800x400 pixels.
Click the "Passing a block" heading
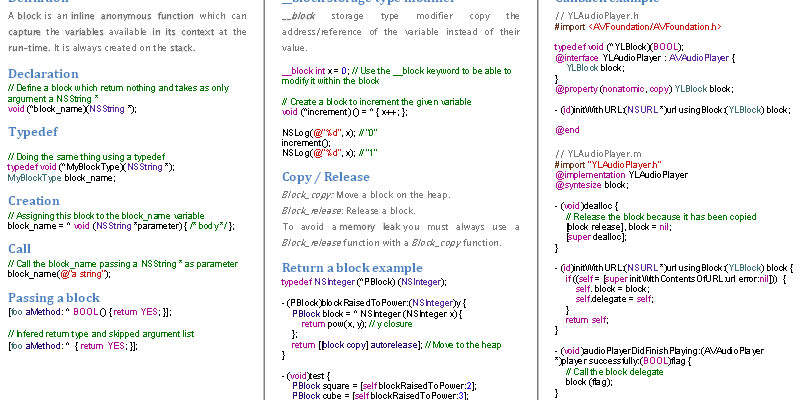[54, 298]
